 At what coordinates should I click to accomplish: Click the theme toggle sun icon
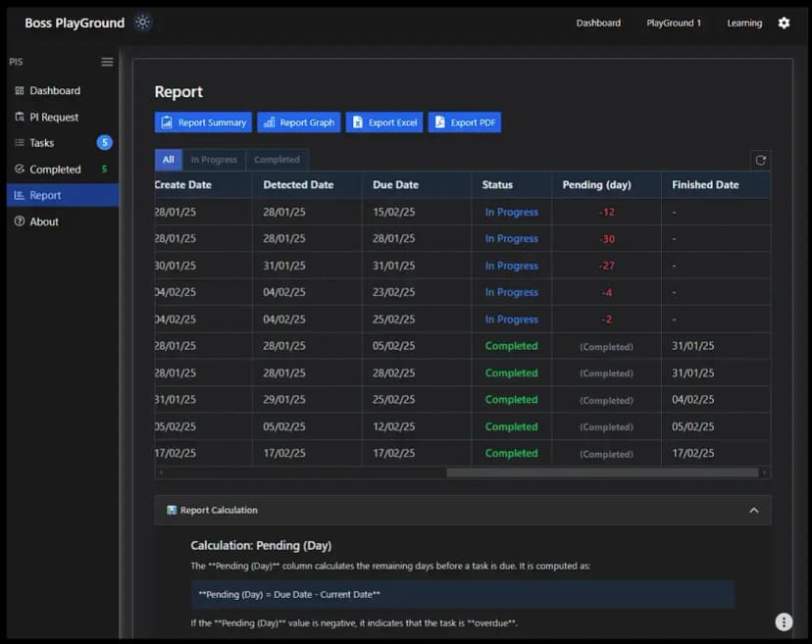pos(143,23)
